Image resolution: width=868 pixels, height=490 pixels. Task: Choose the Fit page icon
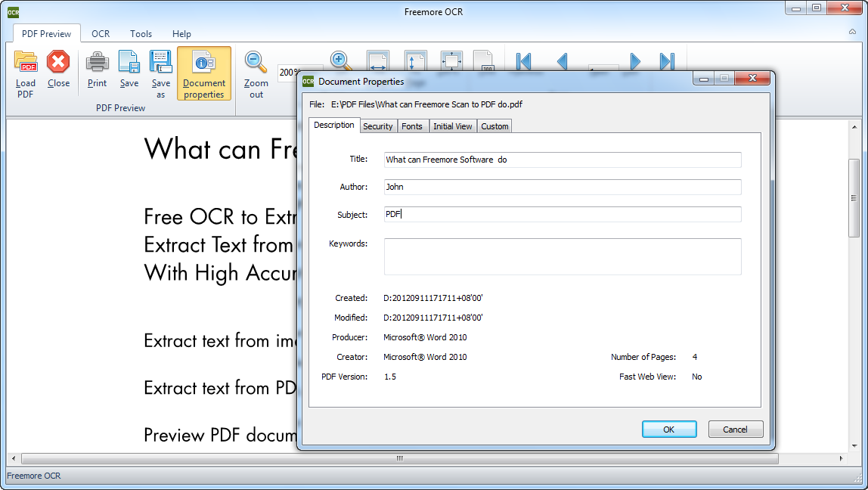[451, 61]
